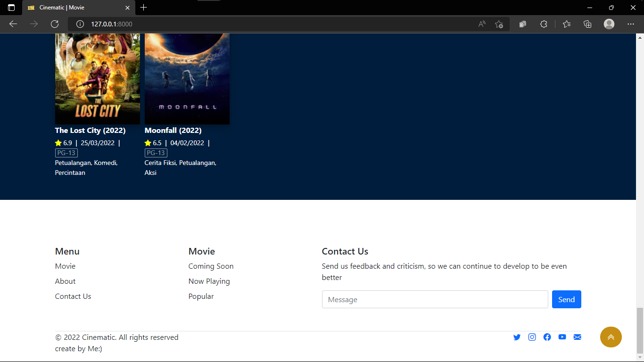Click the Movie footer column heading

(x=202, y=251)
